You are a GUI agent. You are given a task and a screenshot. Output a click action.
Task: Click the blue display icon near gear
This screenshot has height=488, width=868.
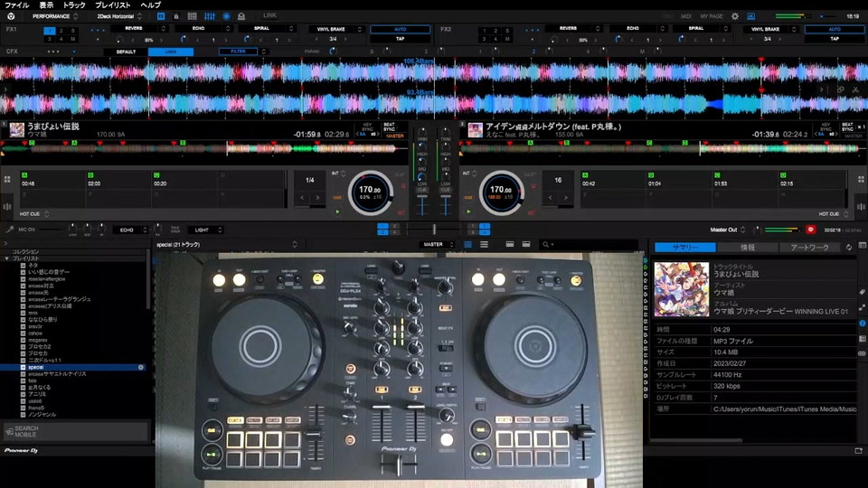coord(750,16)
